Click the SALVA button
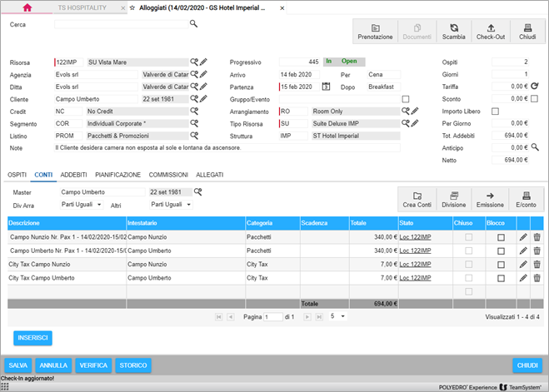The image size is (549, 392). pos(17,365)
